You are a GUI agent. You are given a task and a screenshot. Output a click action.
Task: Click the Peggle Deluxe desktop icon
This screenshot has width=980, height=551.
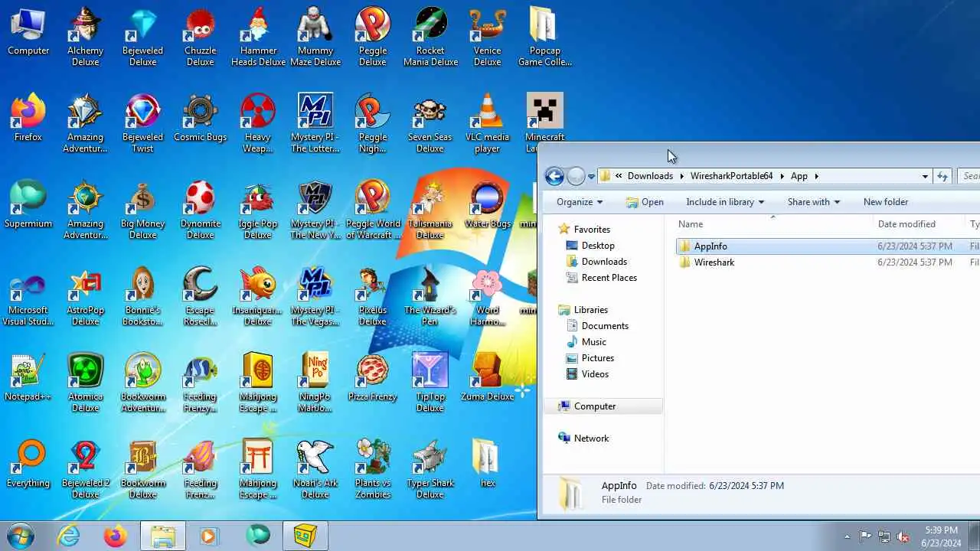(x=372, y=37)
